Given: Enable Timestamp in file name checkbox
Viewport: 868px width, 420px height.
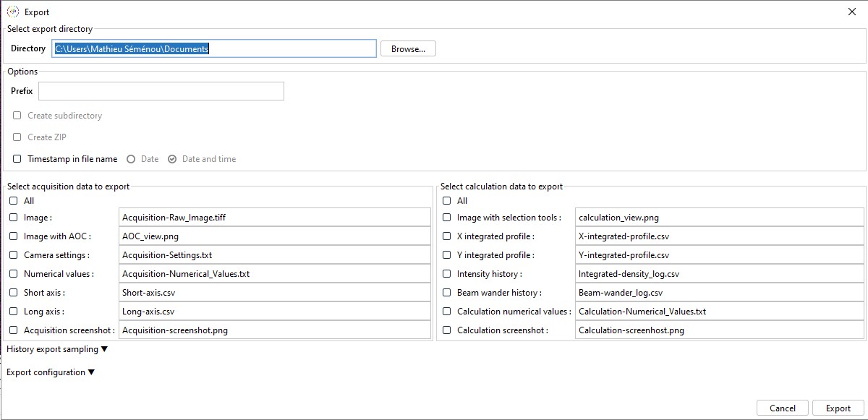Looking at the screenshot, I should 17,159.
